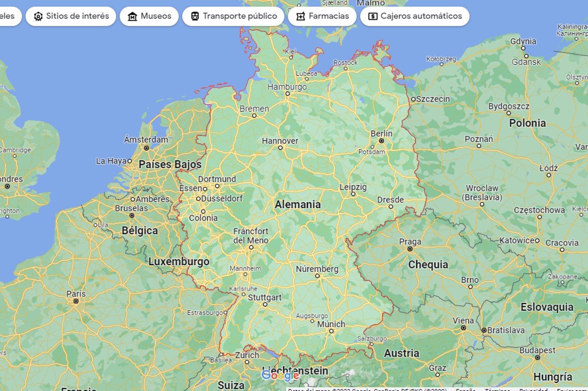Click the Ámsterdam city label

(x=146, y=140)
